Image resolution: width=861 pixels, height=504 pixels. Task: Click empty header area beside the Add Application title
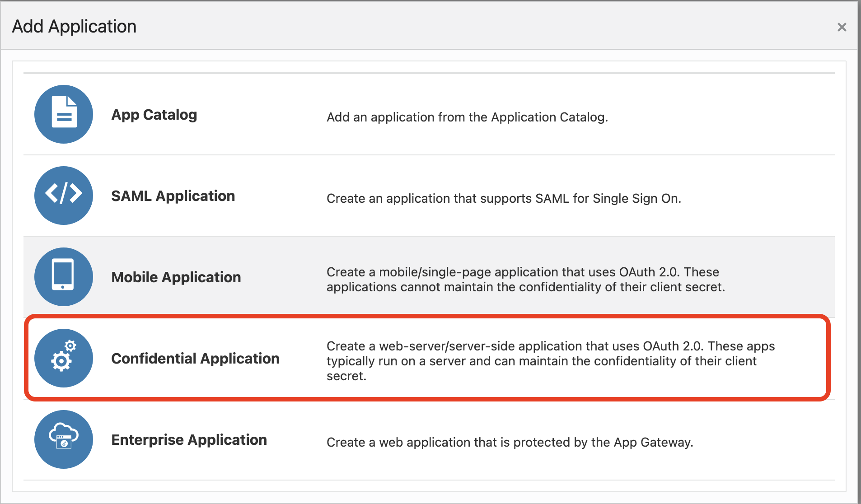[452, 27]
